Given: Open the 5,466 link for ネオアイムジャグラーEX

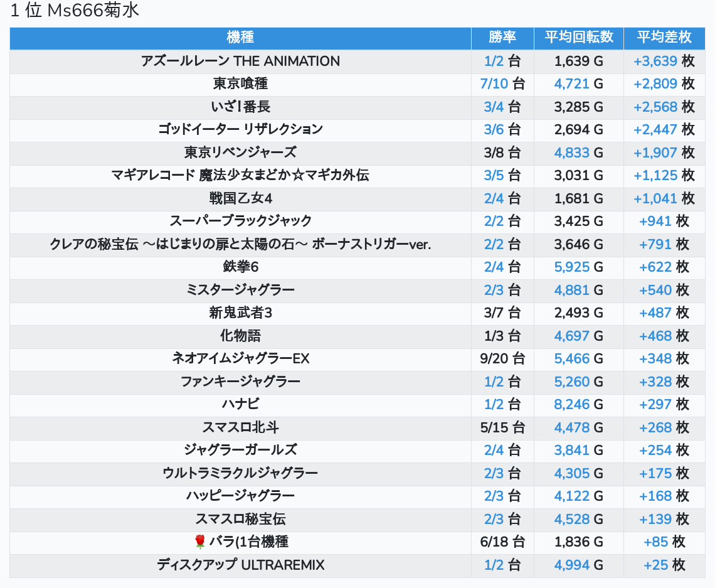Looking at the screenshot, I should (x=571, y=358).
